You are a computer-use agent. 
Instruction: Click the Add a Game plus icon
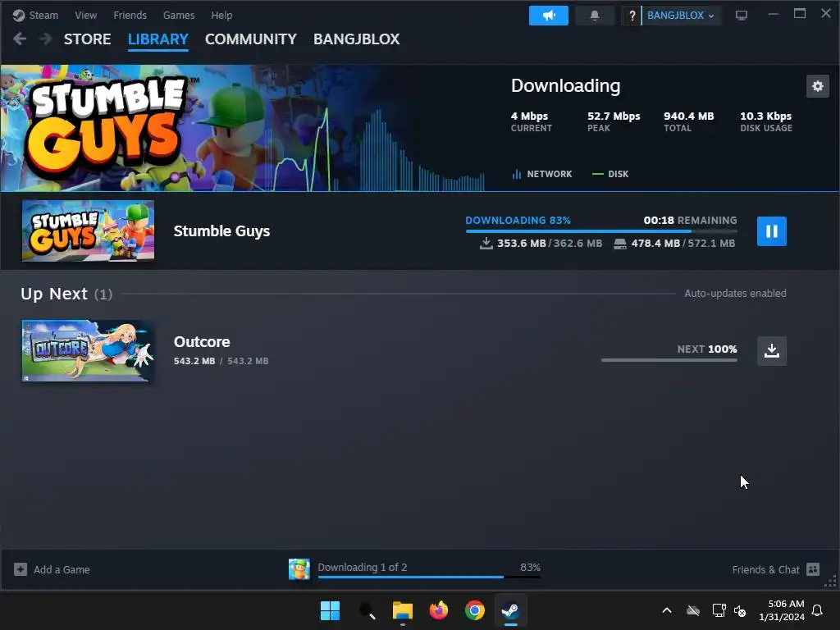pos(21,569)
